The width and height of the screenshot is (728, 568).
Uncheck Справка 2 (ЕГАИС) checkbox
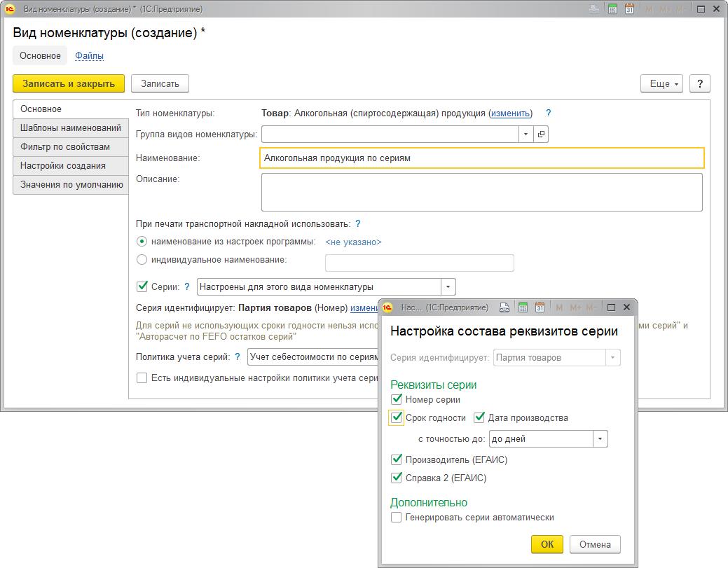click(x=396, y=478)
